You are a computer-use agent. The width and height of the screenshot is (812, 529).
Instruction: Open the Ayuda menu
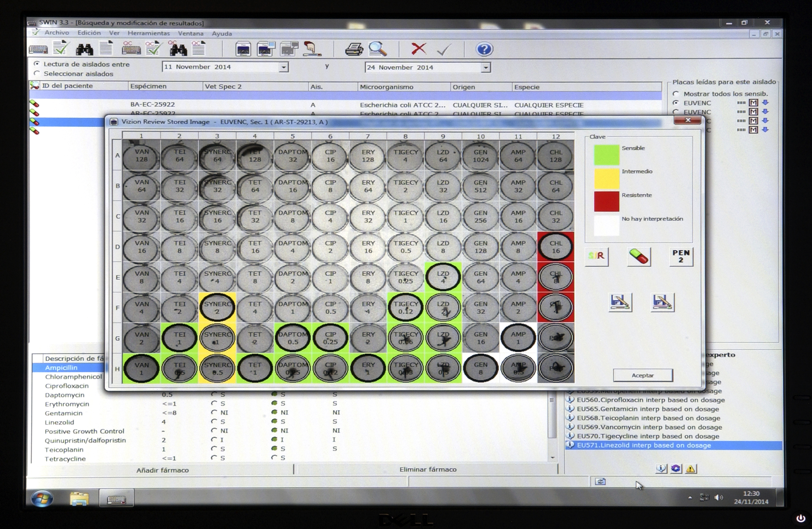(x=221, y=34)
